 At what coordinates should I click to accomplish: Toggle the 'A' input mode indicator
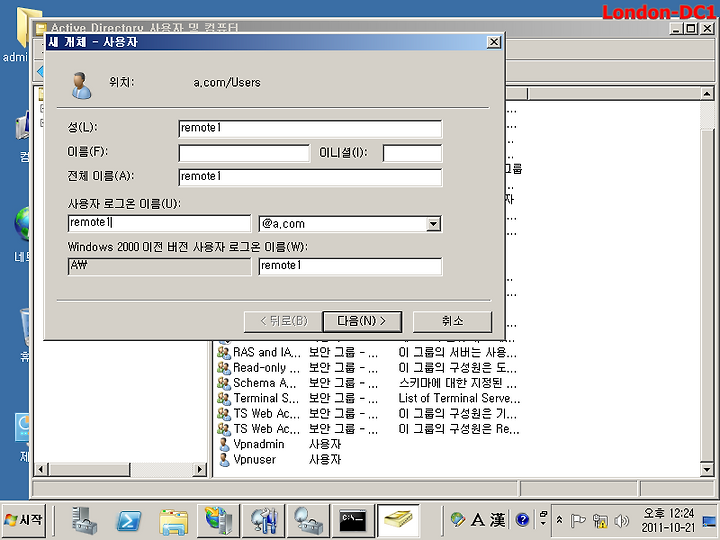[478, 520]
